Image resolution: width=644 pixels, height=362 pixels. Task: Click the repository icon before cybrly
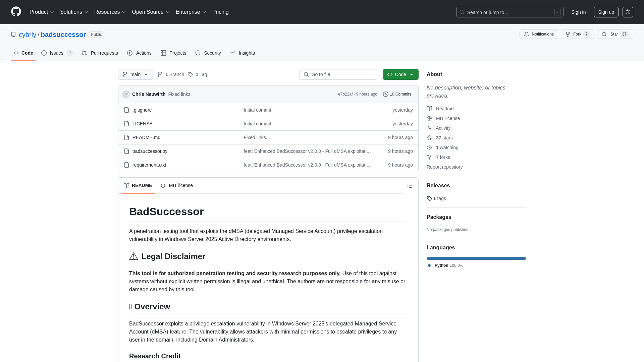pos(13,35)
